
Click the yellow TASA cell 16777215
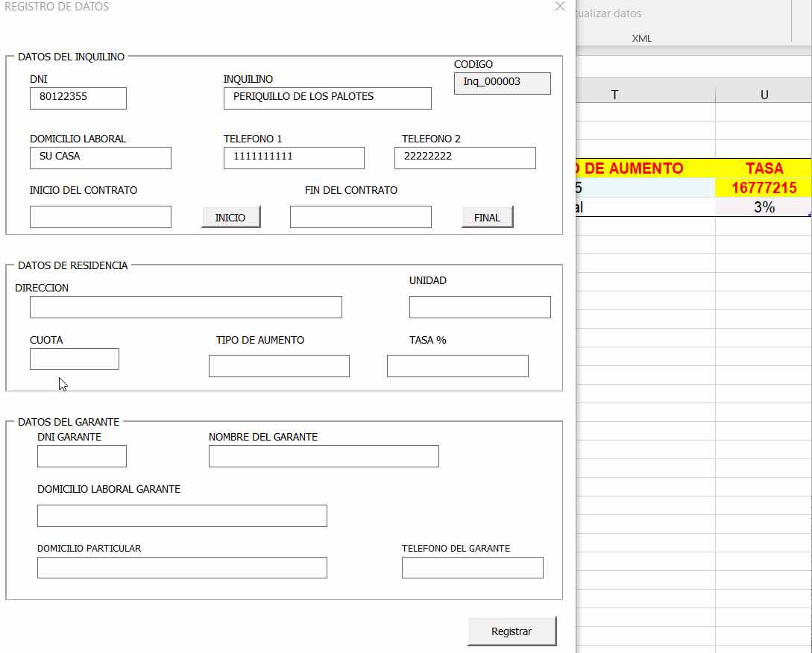click(764, 188)
